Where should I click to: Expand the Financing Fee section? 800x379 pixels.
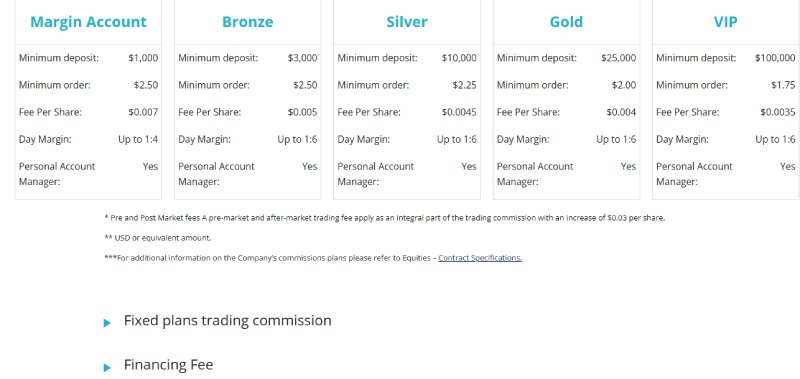(x=168, y=365)
